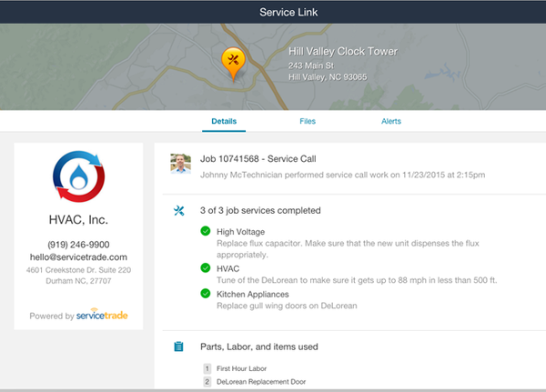This screenshot has height=392, width=546.
Task: Click the Replace flux capacitor description
Action: (x=348, y=249)
